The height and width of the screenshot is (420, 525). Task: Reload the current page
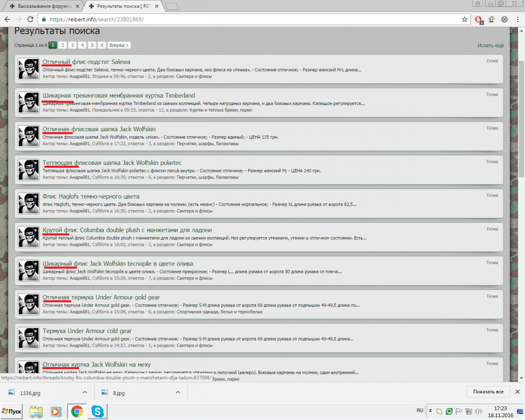[x=30, y=19]
